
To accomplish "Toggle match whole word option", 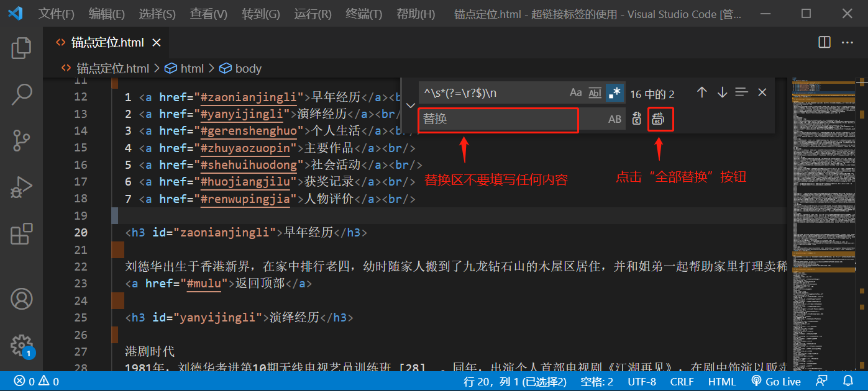I will click(x=595, y=92).
